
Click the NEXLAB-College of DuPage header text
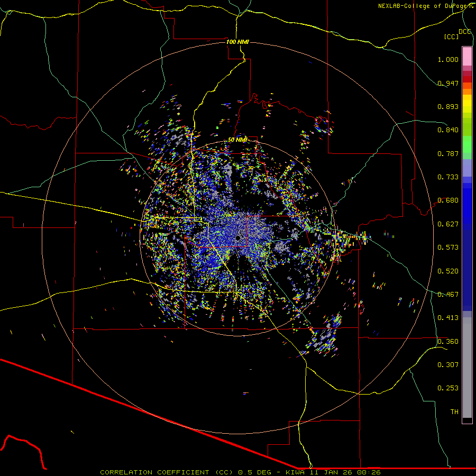coord(425,6)
